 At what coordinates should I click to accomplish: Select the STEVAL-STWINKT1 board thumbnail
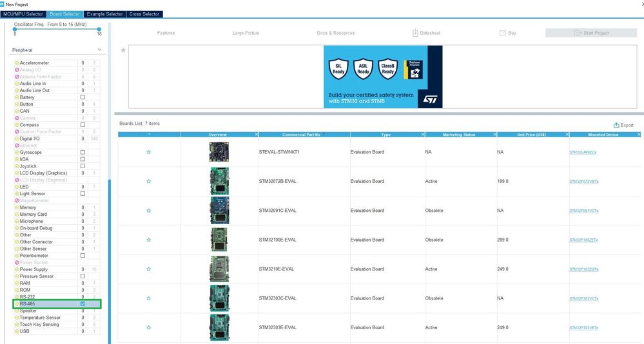point(219,152)
